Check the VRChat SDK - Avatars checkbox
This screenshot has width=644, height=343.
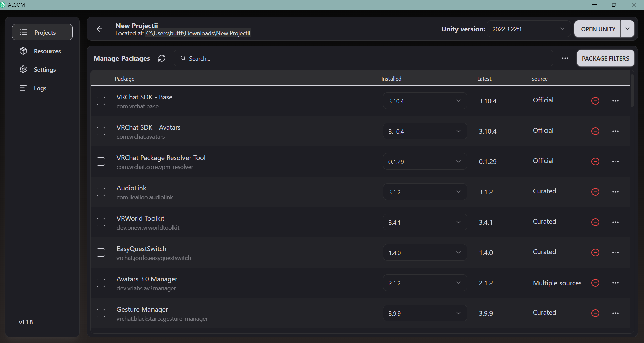pos(101,131)
